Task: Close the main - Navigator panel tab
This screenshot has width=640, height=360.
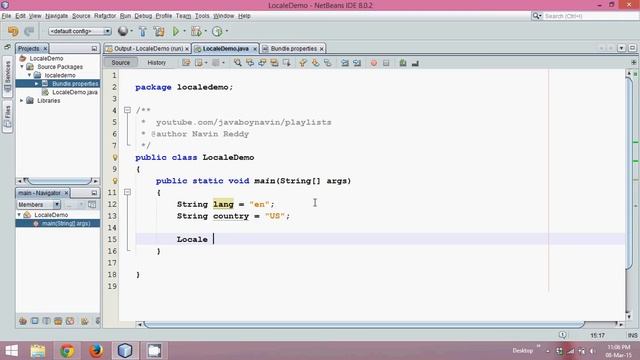Action: tap(66, 193)
